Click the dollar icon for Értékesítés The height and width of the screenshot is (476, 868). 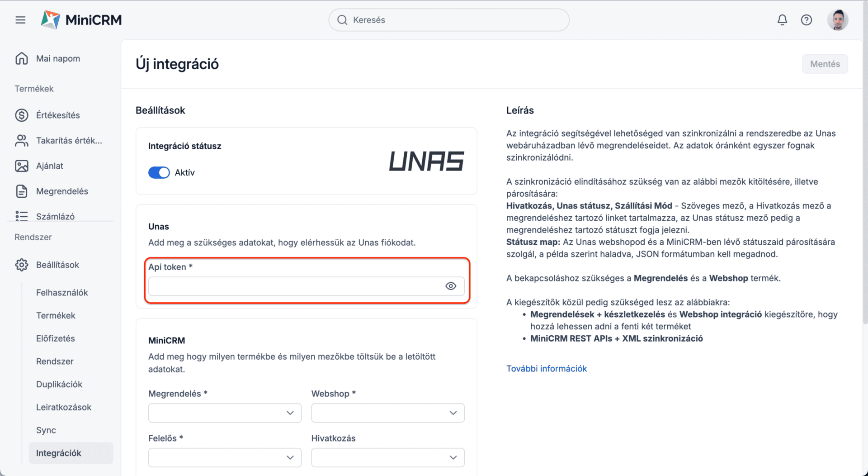(21, 115)
